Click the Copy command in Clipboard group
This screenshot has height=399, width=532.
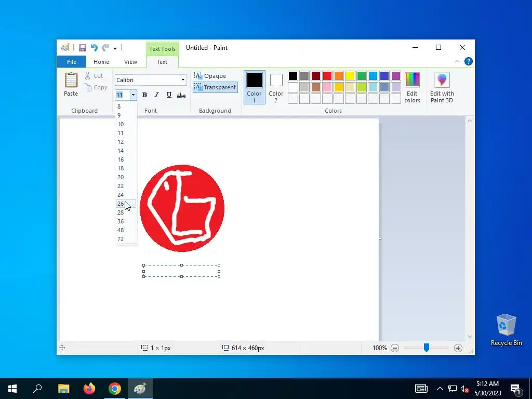[x=96, y=87]
